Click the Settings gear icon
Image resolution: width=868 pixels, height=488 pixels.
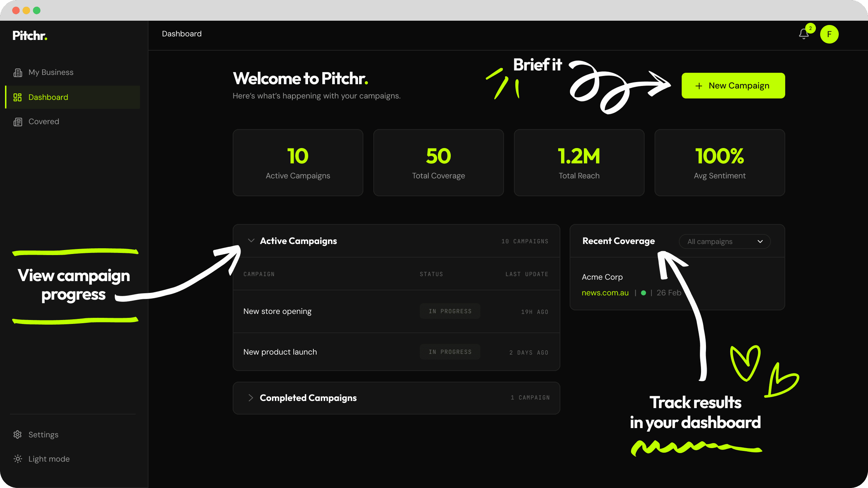tap(17, 434)
